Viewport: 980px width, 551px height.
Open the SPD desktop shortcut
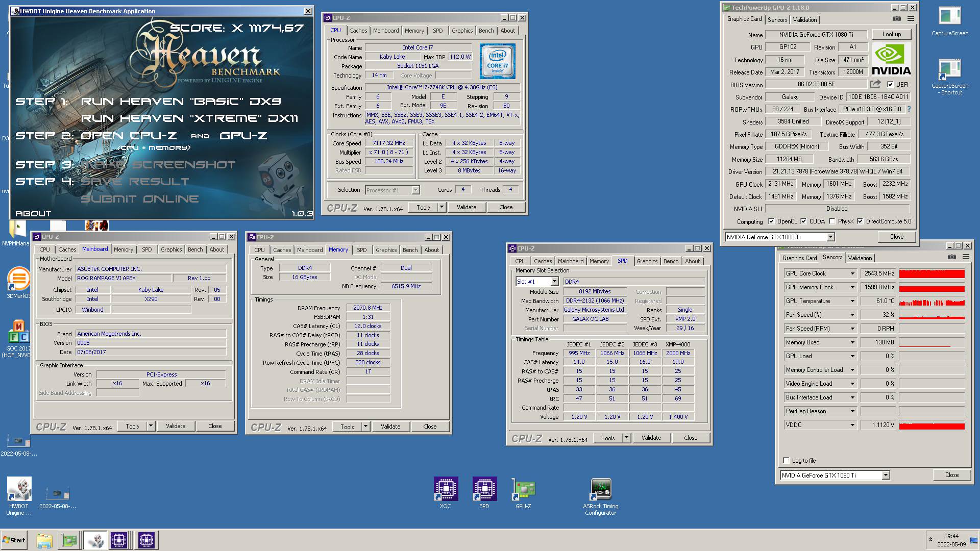point(484,493)
